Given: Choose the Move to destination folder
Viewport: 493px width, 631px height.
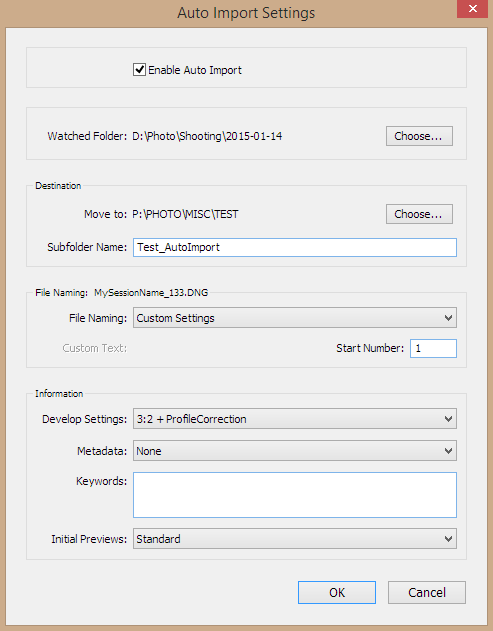Looking at the screenshot, I should (x=419, y=214).
